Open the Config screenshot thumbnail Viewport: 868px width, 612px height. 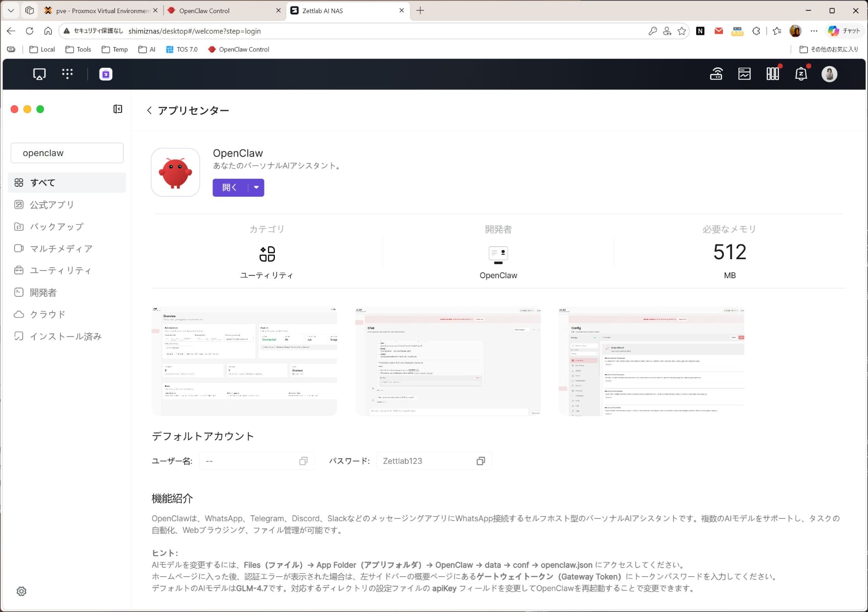pyautogui.click(x=651, y=361)
